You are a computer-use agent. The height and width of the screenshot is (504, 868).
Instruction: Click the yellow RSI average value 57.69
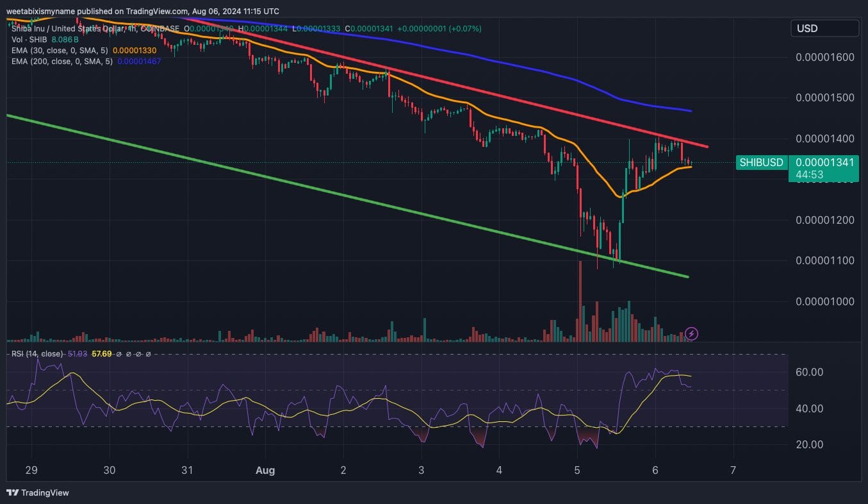pos(102,354)
